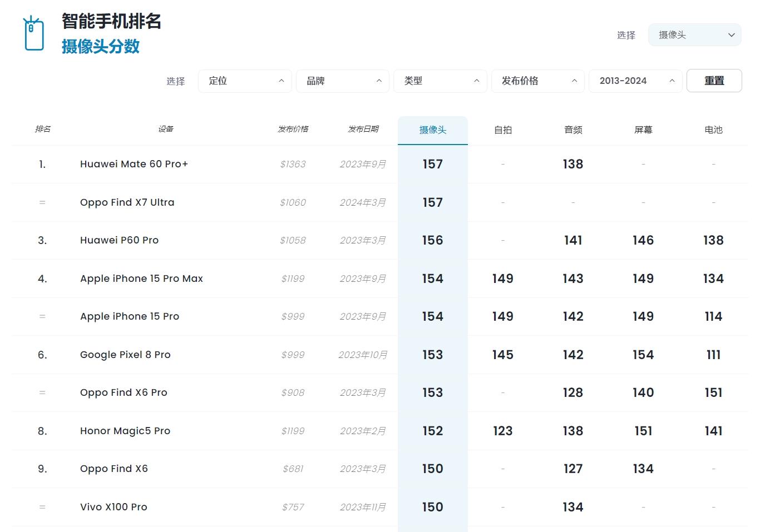The width and height of the screenshot is (765, 532).
Task: Click the 智能手机排名 page title
Action: [111, 21]
